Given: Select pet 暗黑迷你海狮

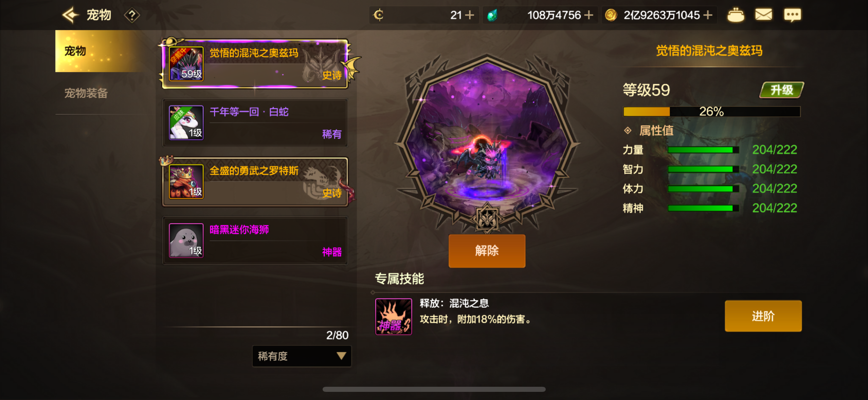Looking at the screenshot, I should (255, 241).
